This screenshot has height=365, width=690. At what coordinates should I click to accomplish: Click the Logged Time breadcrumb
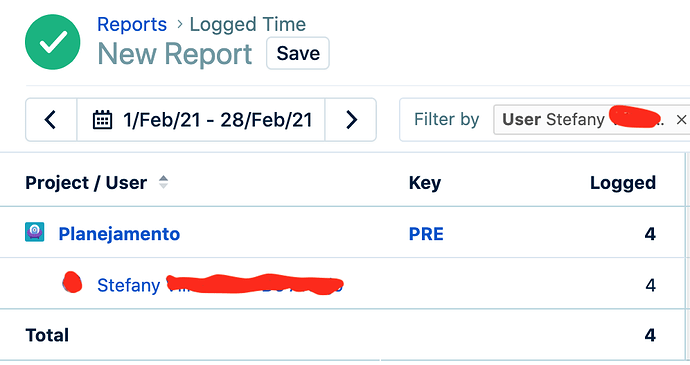pyautogui.click(x=248, y=24)
